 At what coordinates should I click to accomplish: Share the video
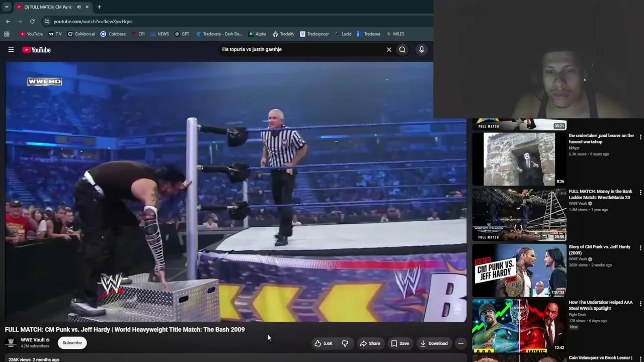pyautogui.click(x=370, y=343)
